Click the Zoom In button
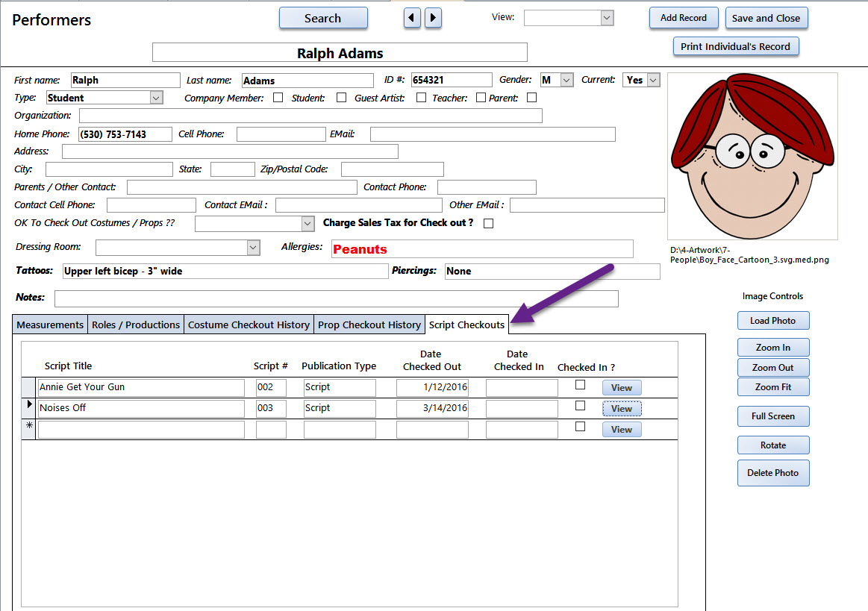This screenshot has width=868, height=611. (x=773, y=348)
